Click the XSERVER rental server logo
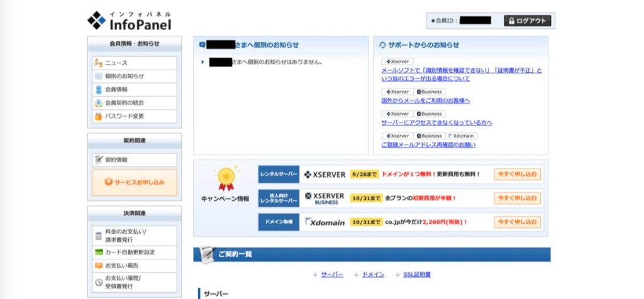 (x=325, y=175)
